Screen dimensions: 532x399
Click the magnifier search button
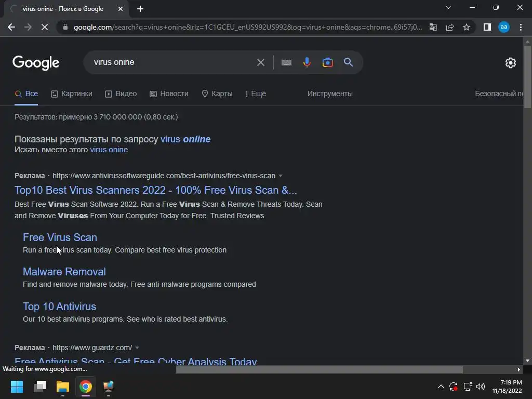pyautogui.click(x=349, y=62)
